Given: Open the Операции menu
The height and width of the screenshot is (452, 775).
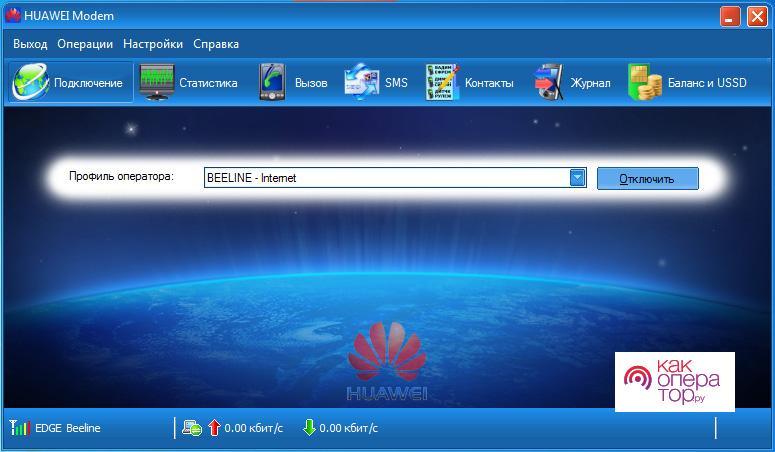Looking at the screenshot, I should click(85, 44).
